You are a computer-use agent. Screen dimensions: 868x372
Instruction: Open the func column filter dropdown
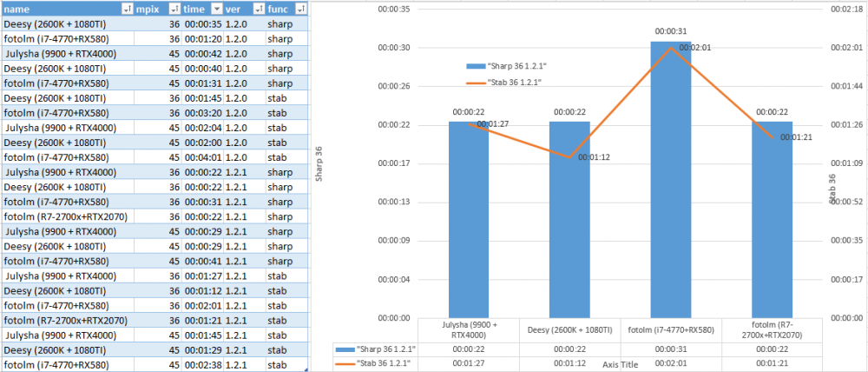pos(301,9)
